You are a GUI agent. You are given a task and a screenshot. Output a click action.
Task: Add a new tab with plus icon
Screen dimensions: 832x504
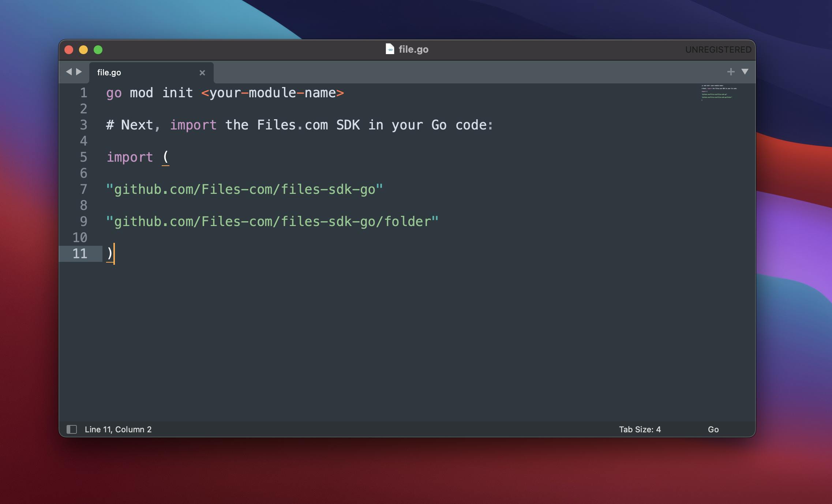pos(731,72)
